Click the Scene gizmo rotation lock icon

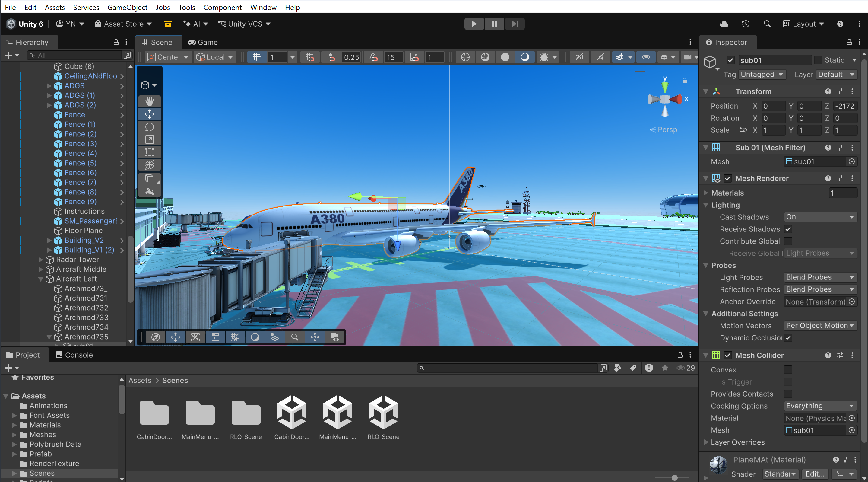684,81
